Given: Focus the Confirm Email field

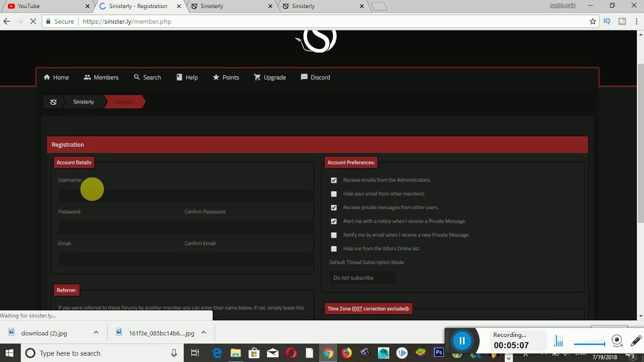Looking at the screenshot, I should point(250,259).
